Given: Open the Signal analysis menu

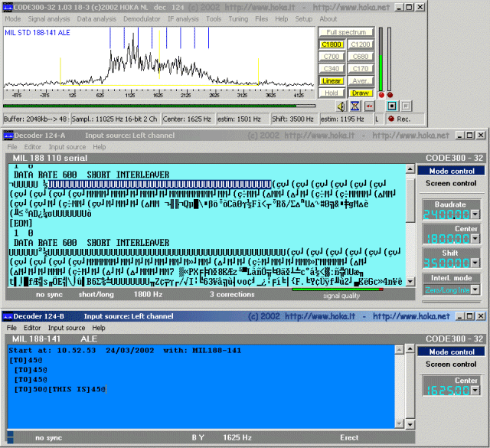Looking at the screenshot, I should [49, 19].
